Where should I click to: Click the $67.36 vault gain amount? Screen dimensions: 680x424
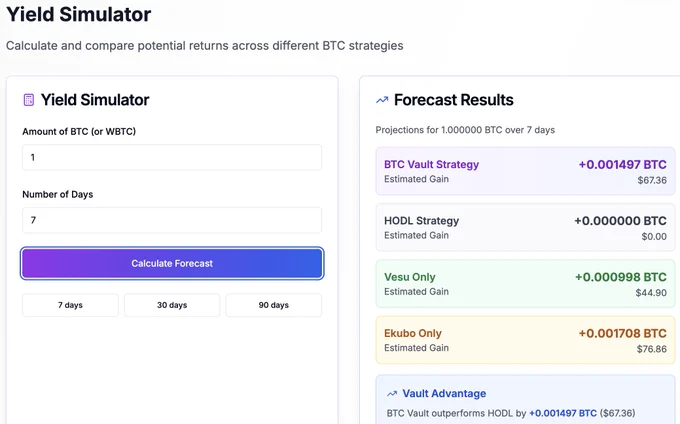[x=652, y=180]
